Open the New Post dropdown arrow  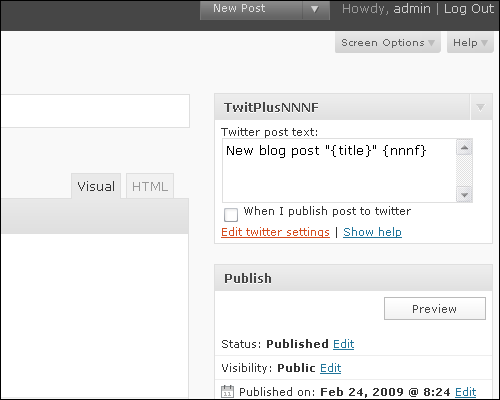315,9
